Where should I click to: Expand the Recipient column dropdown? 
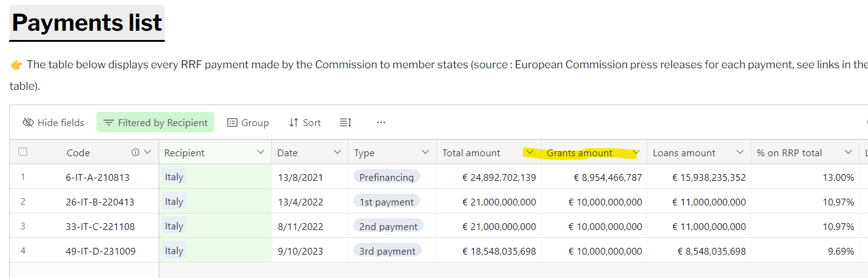[x=260, y=153]
